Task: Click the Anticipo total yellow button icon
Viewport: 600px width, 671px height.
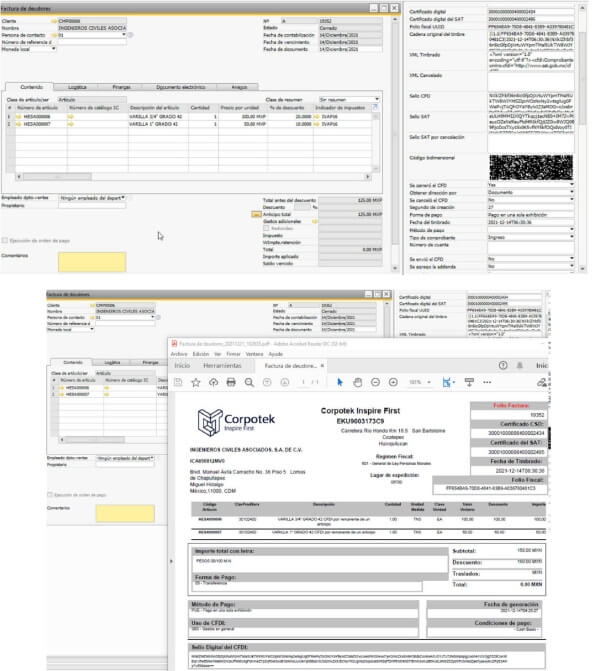Action: (x=256, y=214)
